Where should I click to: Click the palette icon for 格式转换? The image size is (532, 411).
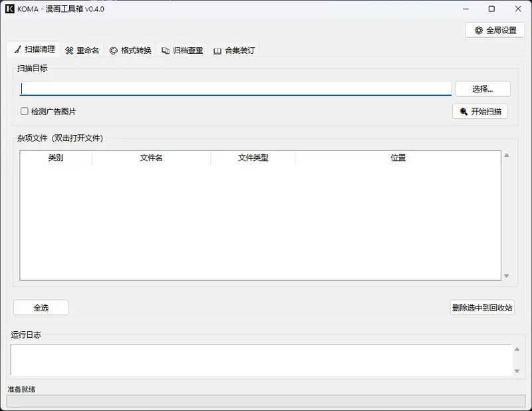[x=114, y=51]
